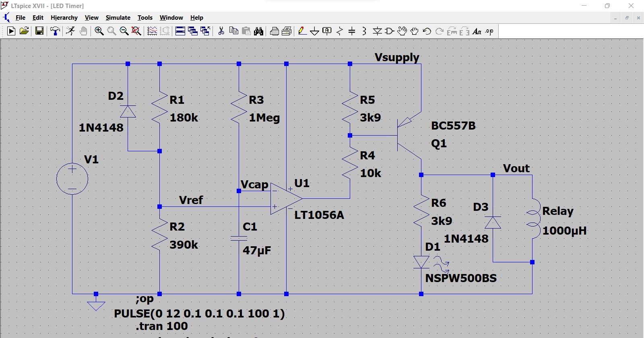The width and height of the screenshot is (644, 338).
Task: Print the schematic with printer icon
Action: 287,31
